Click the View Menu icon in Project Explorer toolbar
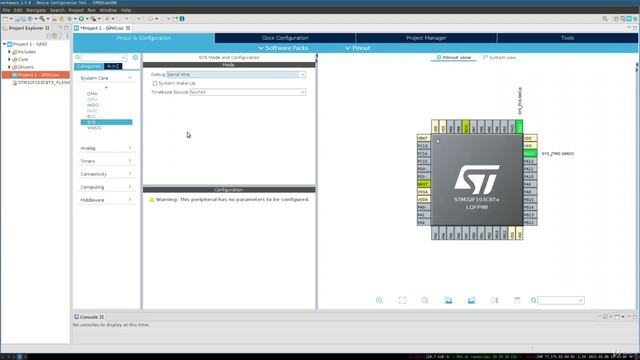640x360 pixels. point(67,36)
